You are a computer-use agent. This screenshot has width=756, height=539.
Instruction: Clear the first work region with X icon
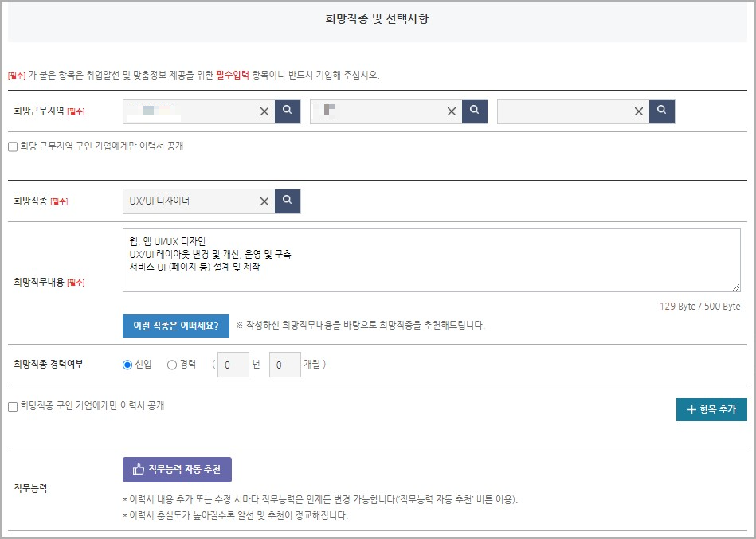(264, 111)
